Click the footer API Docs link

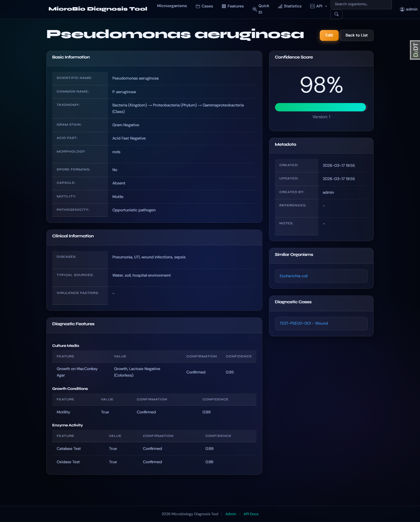(251, 514)
